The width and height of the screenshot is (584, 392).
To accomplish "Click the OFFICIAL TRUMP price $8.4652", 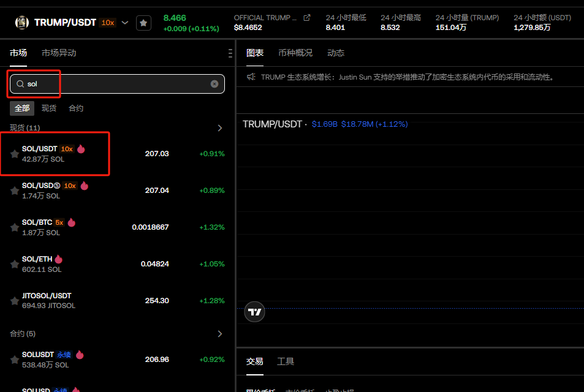I will point(248,28).
